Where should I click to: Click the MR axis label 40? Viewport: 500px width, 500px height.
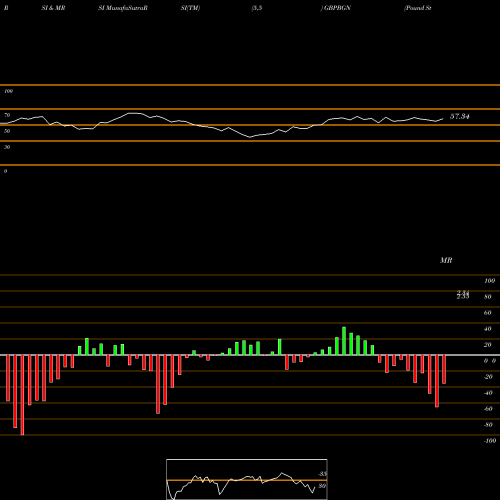click(488, 329)
